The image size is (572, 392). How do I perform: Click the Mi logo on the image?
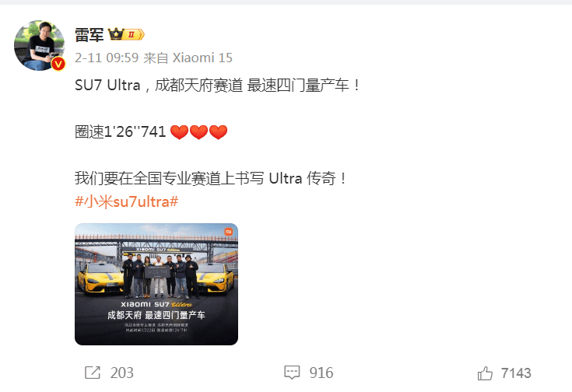pos(228,232)
